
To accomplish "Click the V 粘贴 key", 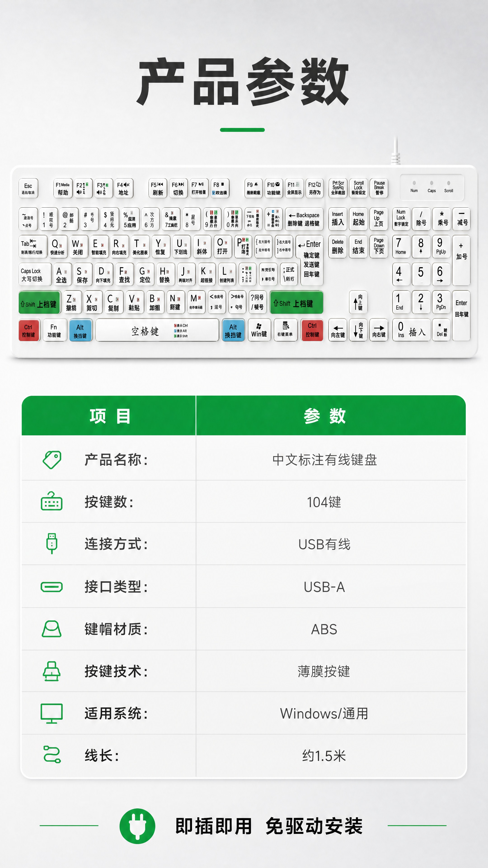I will click(134, 302).
